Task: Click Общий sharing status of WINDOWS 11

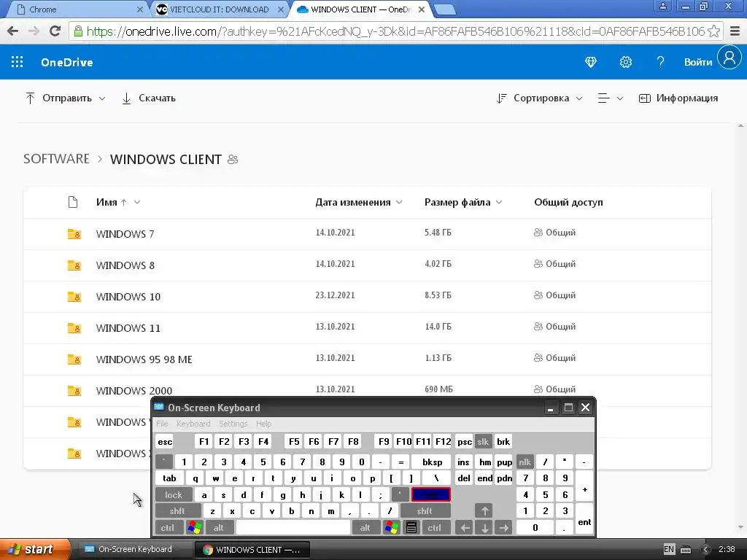Action: pyautogui.click(x=554, y=327)
